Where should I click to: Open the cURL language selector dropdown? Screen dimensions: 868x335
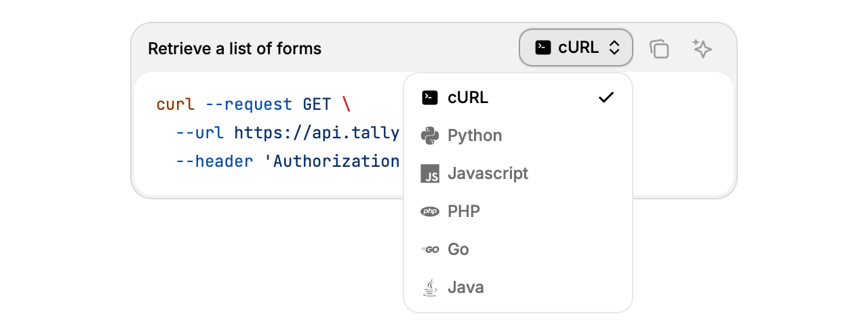pyautogui.click(x=576, y=47)
